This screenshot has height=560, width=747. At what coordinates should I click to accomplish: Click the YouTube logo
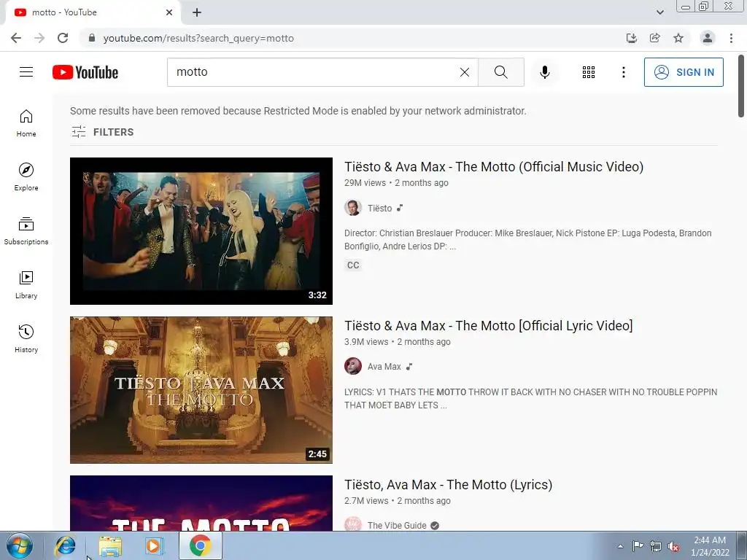(x=85, y=72)
